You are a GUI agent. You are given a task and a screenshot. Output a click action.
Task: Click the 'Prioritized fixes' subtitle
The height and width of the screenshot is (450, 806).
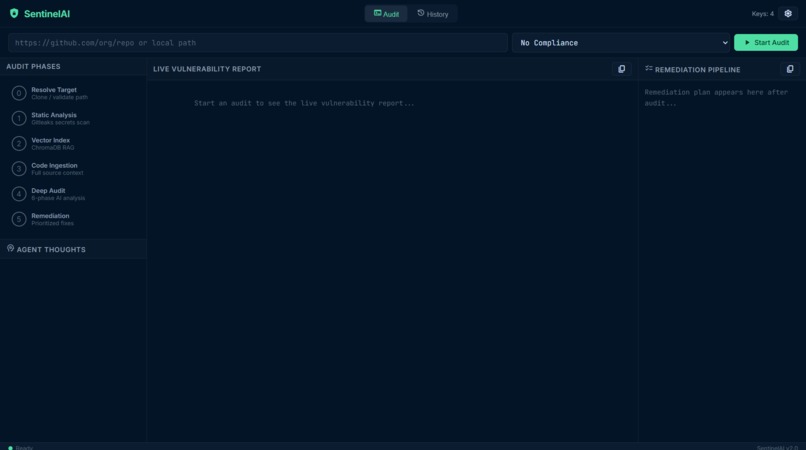pos(52,223)
